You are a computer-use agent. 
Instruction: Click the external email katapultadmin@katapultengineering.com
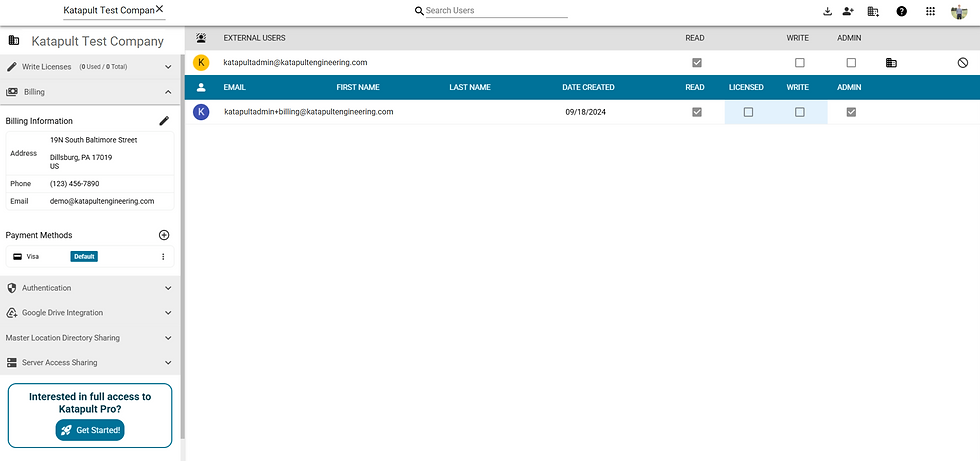coord(295,62)
